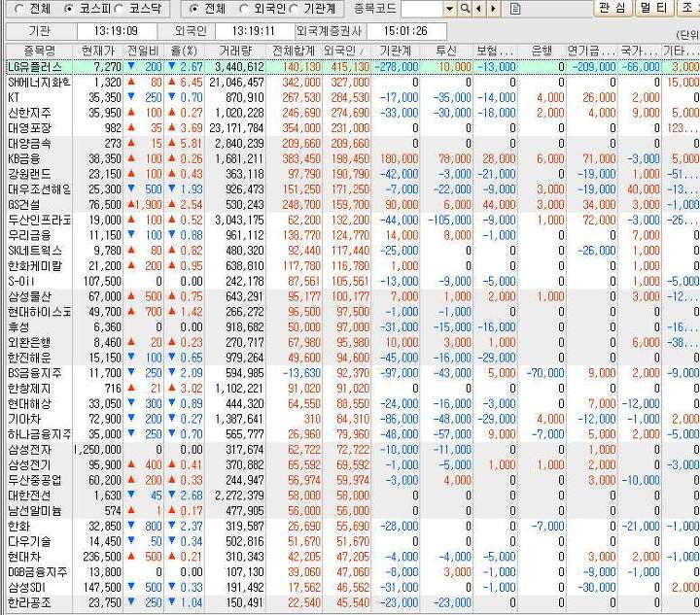The height and width of the screenshot is (615, 700).
Task: Sort by the 국가 column header
Action: pyautogui.click(x=639, y=51)
